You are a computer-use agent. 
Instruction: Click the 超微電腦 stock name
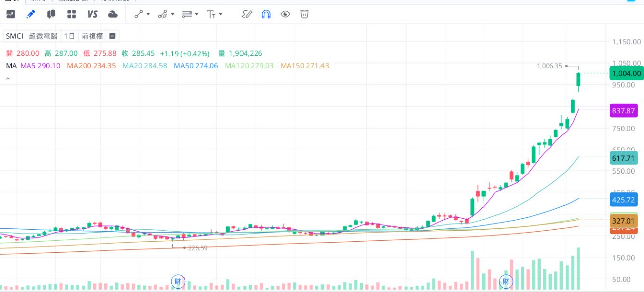(43, 36)
